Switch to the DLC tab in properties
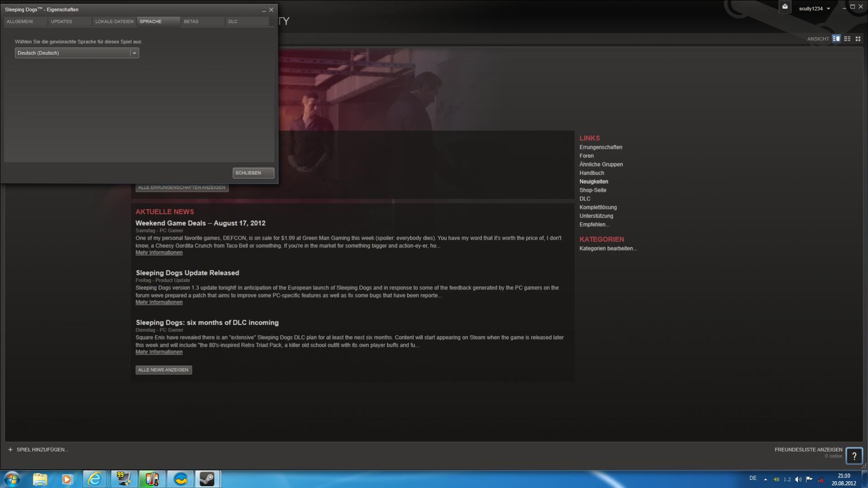868x488 pixels. pyautogui.click(x=247, y=21)
